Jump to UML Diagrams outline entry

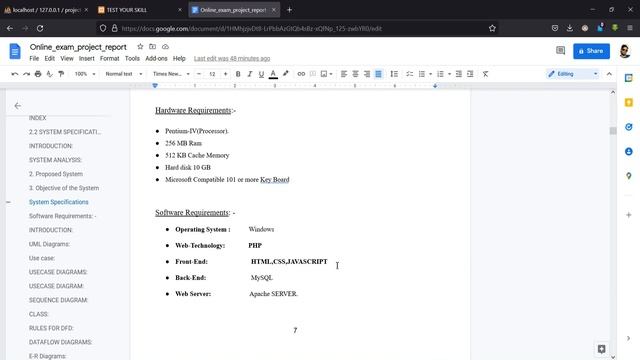click(49, 244)
